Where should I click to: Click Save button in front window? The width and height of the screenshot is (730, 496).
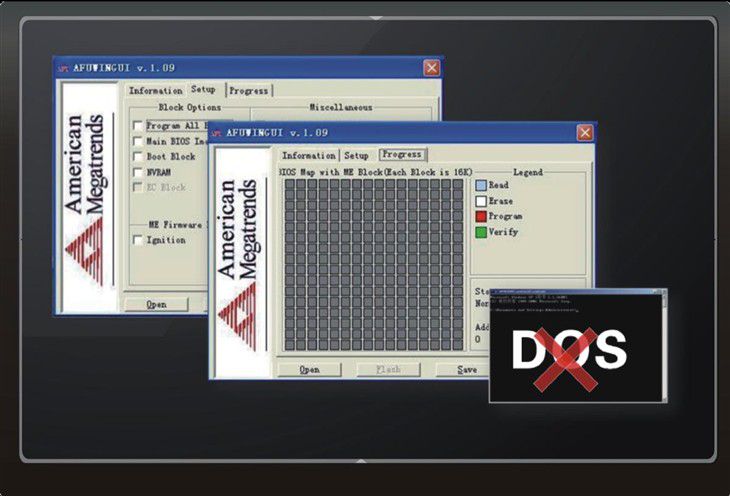[463, 369]
